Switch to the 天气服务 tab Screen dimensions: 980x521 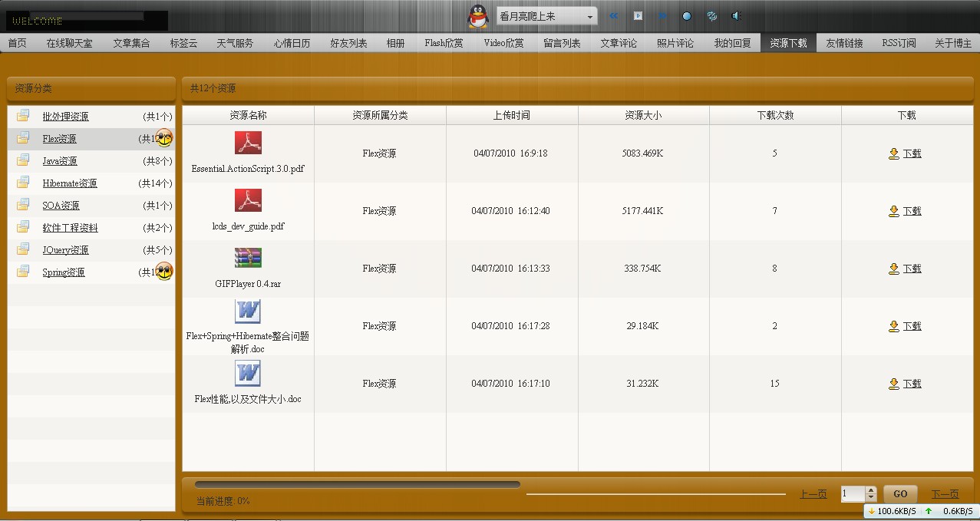[234, 43]
